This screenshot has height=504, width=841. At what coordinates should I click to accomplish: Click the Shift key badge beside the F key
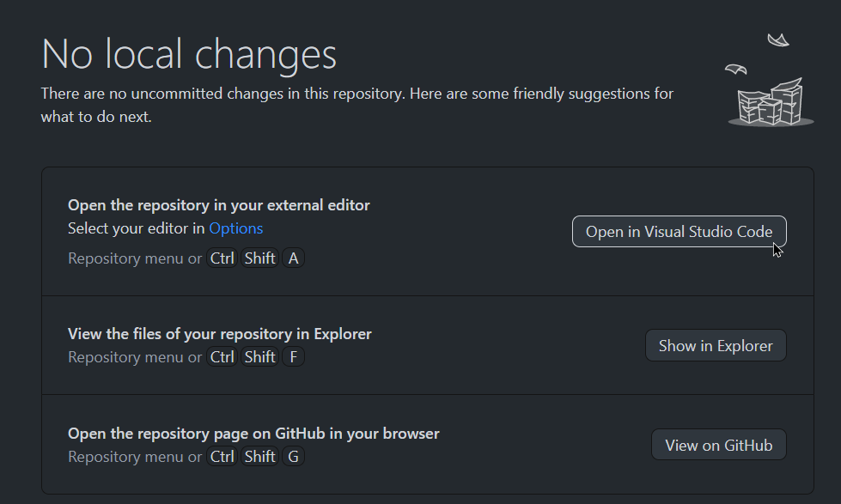pos(259,356)
